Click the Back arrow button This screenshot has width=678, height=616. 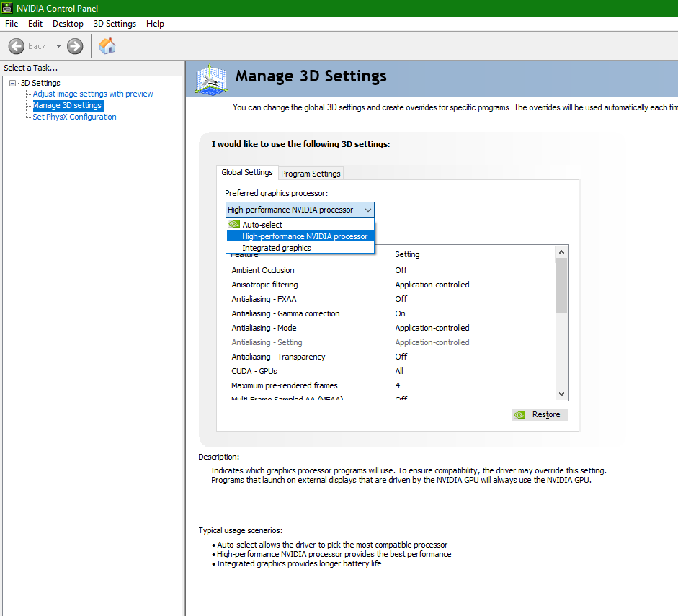[x=17, y=46]
